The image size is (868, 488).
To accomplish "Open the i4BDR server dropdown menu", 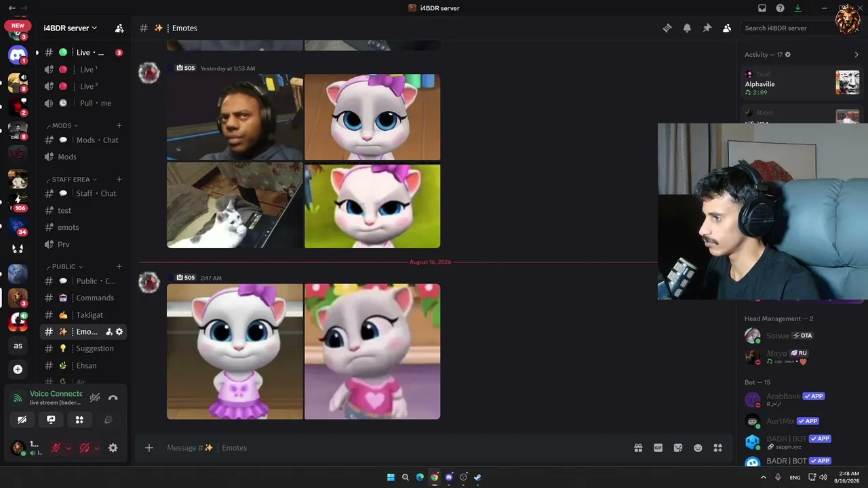I will coord(71,28).
